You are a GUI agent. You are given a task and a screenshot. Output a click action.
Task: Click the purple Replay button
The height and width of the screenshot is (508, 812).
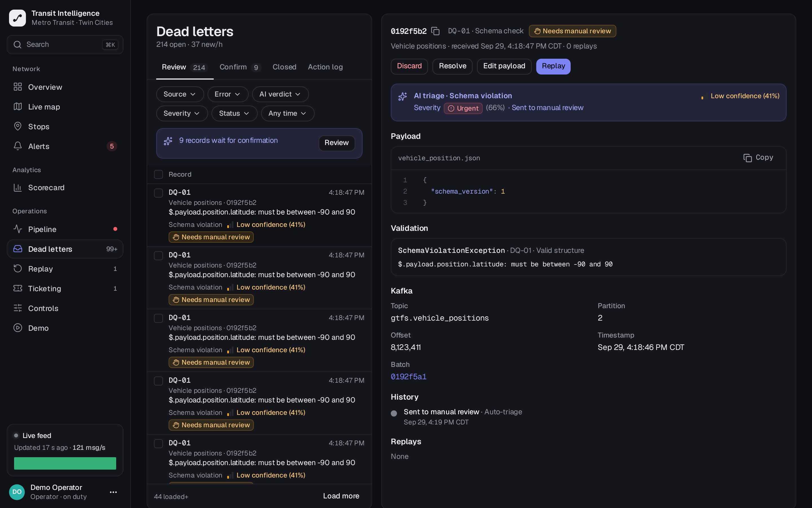(x=553, y=66)
